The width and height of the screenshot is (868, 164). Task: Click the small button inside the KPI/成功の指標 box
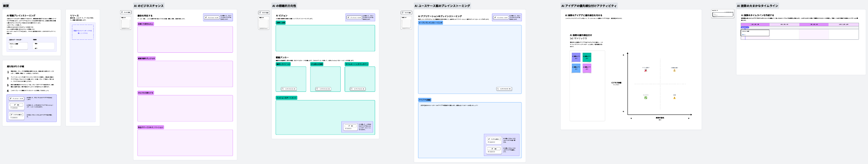[x=323, y=89]
